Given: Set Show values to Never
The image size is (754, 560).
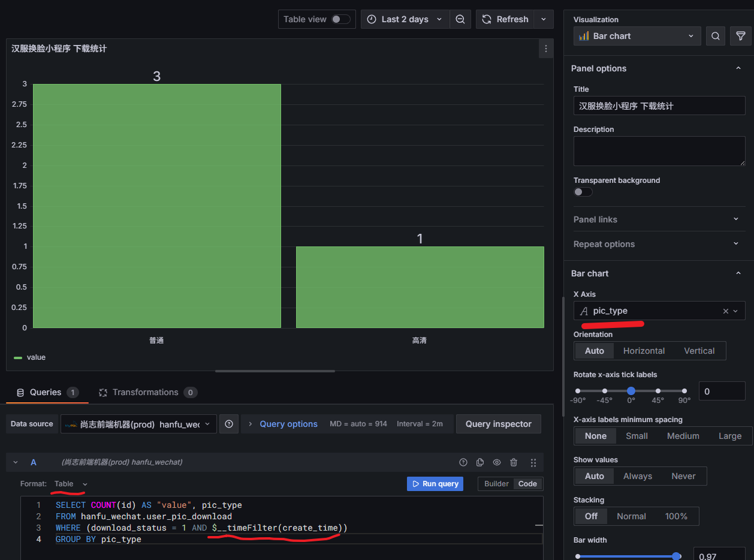Looking at the screenshot, I should [x=684, y=476].
